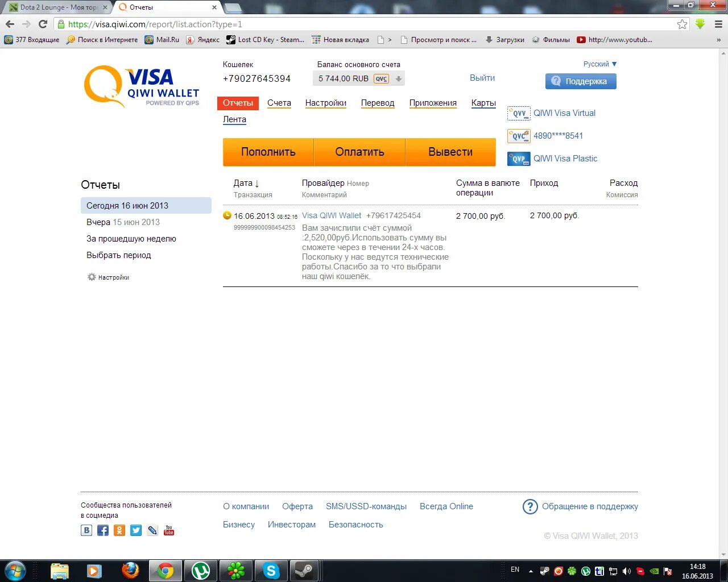Show hidden system tray icons arrow
728x582 pixels.
click(531, 571)
